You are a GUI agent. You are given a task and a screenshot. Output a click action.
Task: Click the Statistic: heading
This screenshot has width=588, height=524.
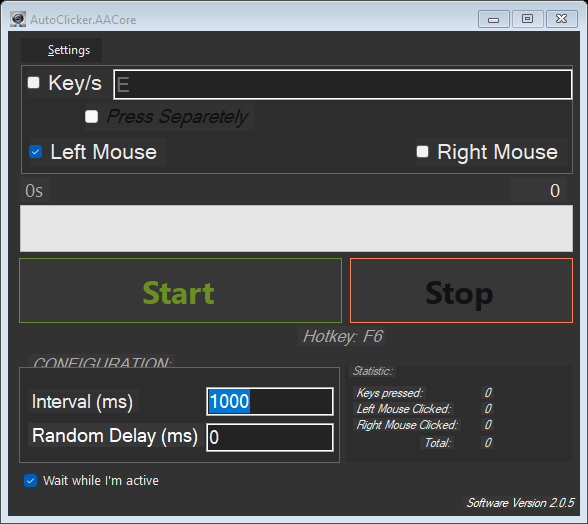(x=372, y=371)
